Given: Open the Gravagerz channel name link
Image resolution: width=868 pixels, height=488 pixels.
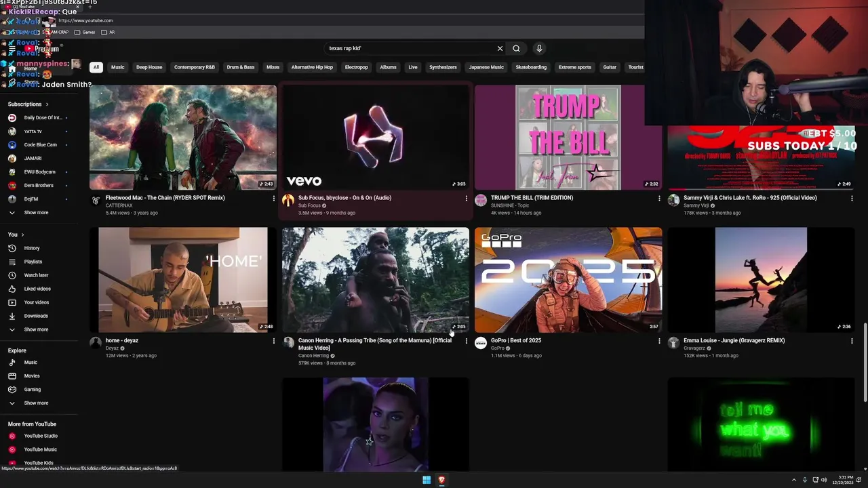Looking at the screenshot, I should pyautogui.click(x=695, y=348).
